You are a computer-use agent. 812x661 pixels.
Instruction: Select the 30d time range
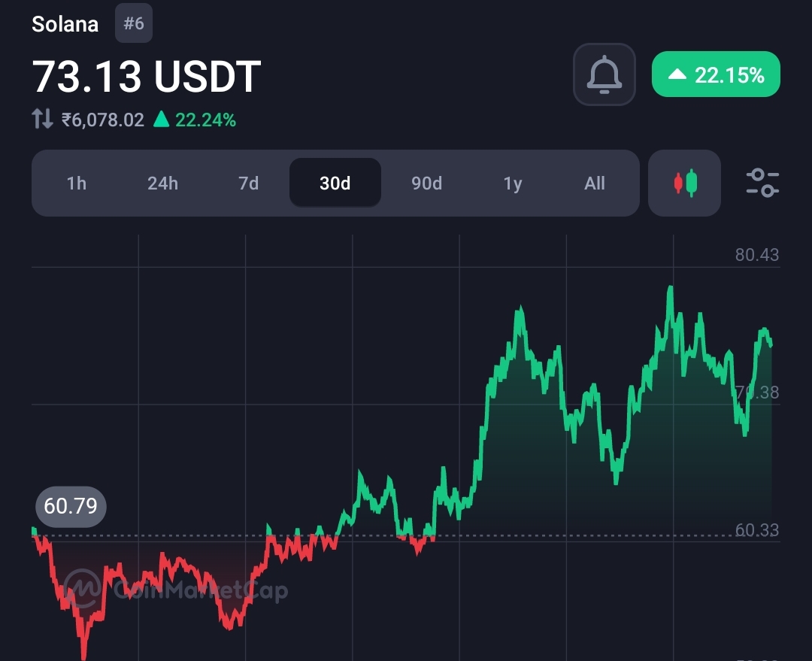tap(335, 183)
